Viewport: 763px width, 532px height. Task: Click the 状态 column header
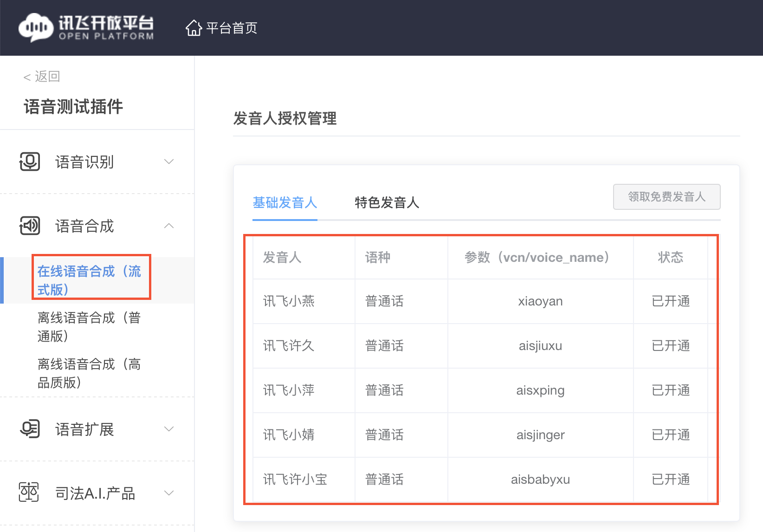coord(671,257)
